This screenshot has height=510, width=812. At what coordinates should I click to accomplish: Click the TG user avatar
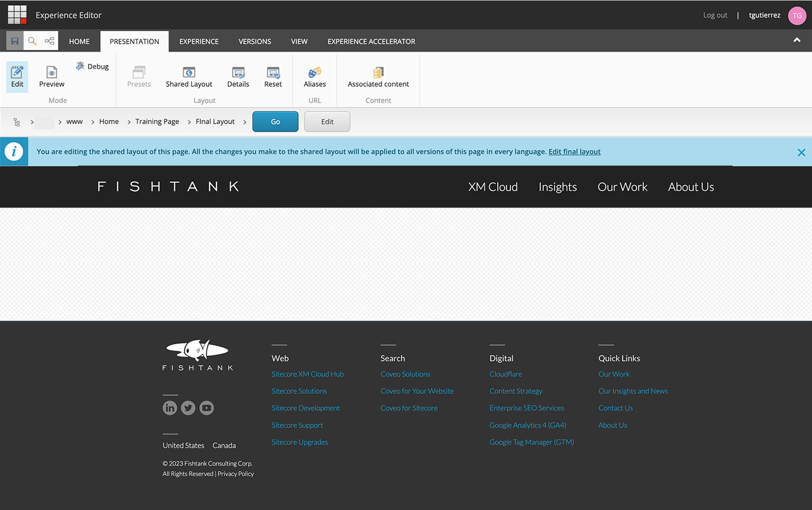click(x=797, y=16)
